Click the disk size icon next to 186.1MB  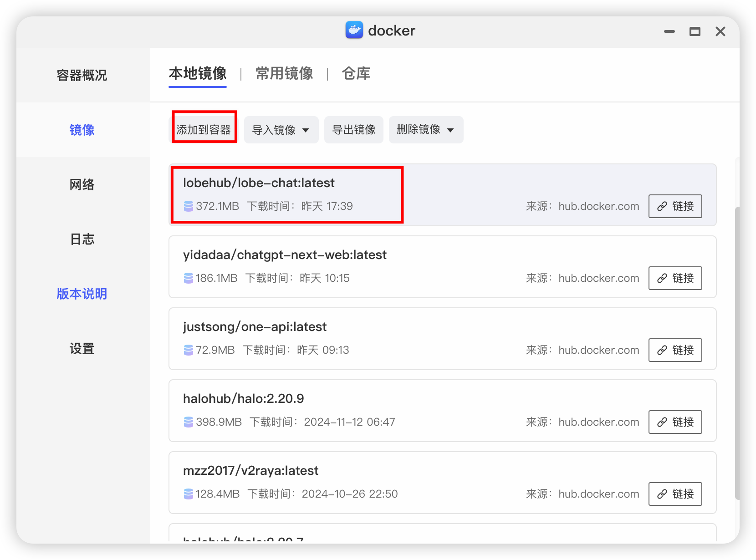[x=189, y=278]
